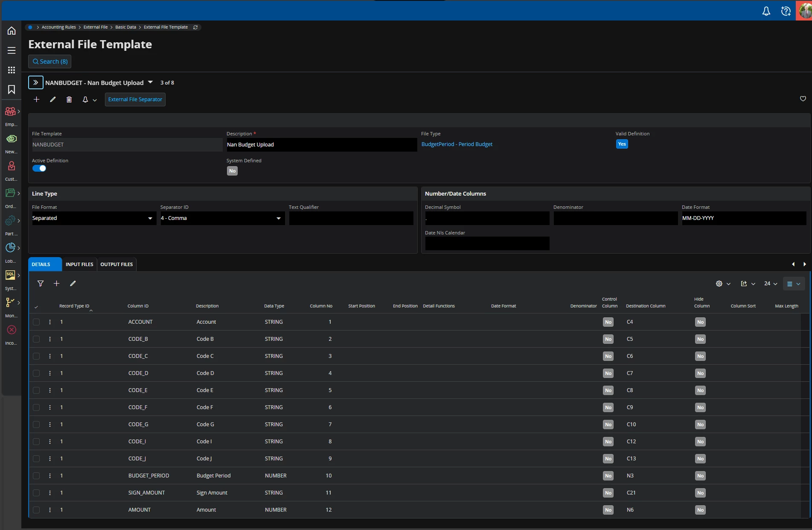Toggle the Active Definition switch
Viewport: 812px width, 530px height.
(x=39, y=168)
